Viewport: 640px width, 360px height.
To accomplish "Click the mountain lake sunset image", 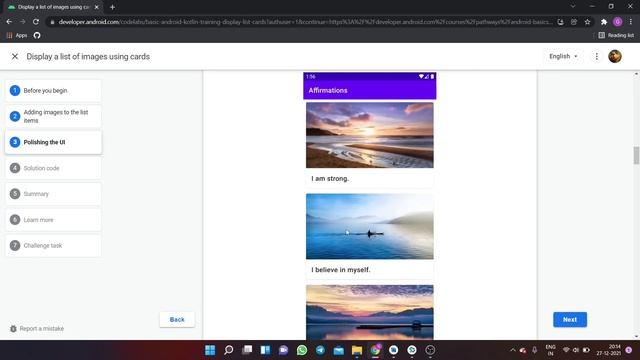I will (370, 312).
